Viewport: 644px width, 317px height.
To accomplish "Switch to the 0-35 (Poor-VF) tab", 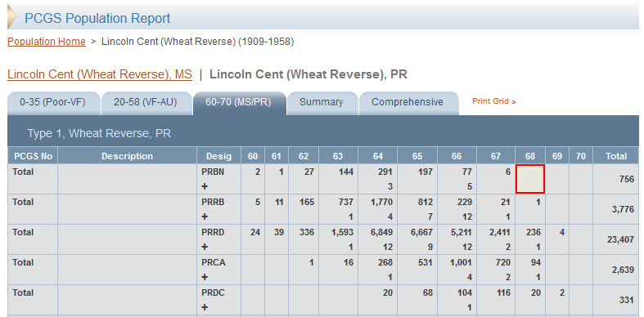I will point(53,102).
